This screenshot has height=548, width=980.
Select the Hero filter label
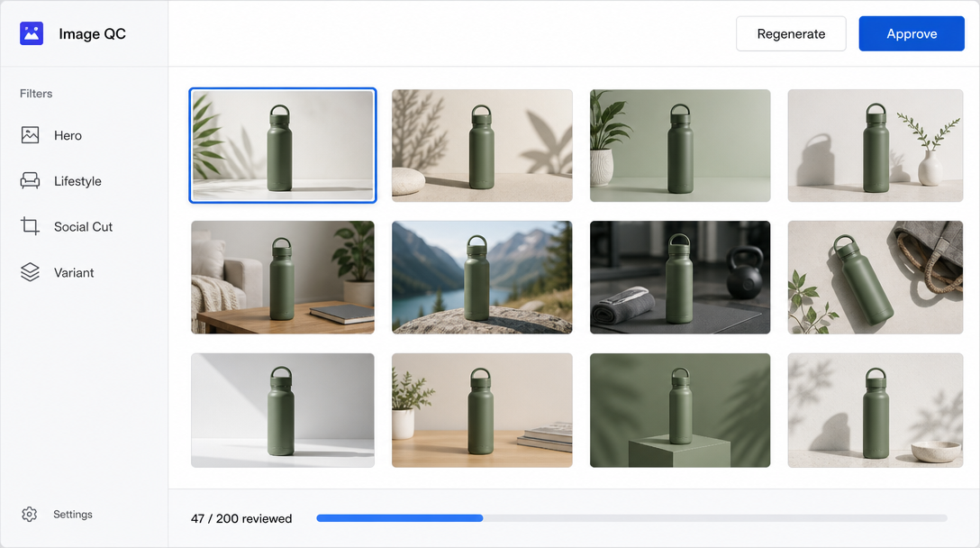click(68, 136)
